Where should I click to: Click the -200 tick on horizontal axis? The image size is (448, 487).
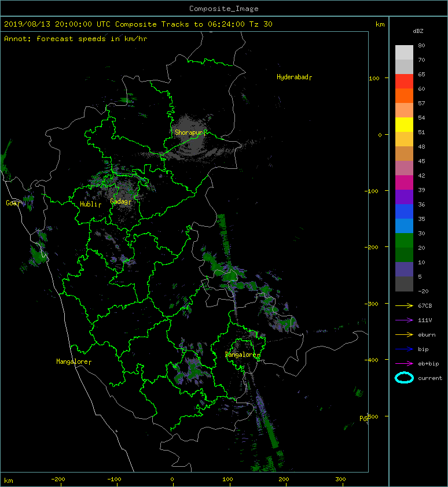pos(58,479)
